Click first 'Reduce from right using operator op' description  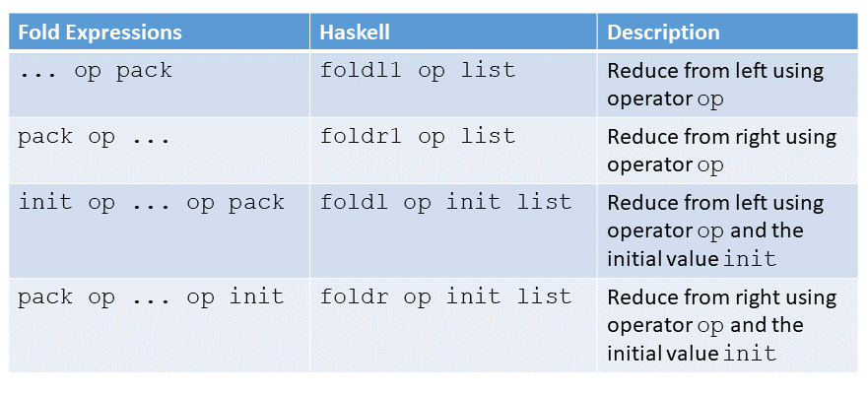click(722, 151)
